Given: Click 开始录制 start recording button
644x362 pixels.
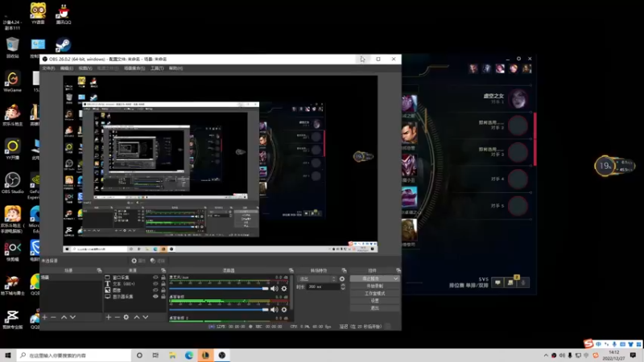Looking at the screenshot, I should pyautogui.click(x=374, y=286).
